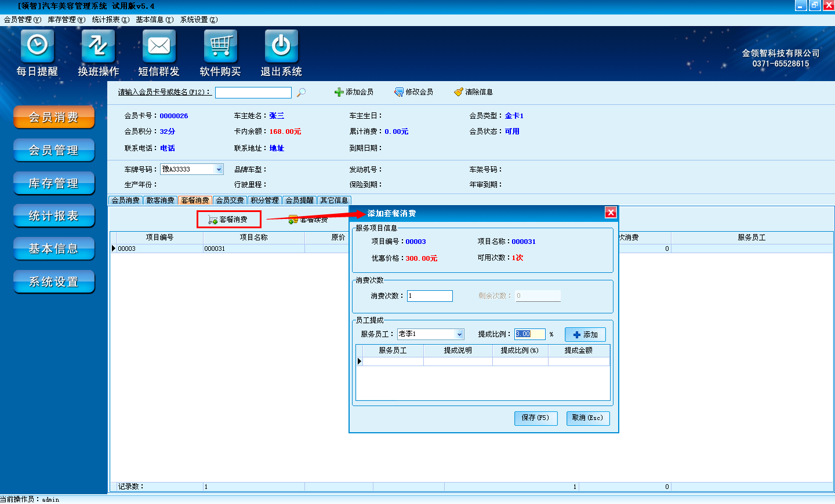Click the 修改会员 edit member icon
The height and width of the screenshot is (504, 835).
tap(399, 92)
